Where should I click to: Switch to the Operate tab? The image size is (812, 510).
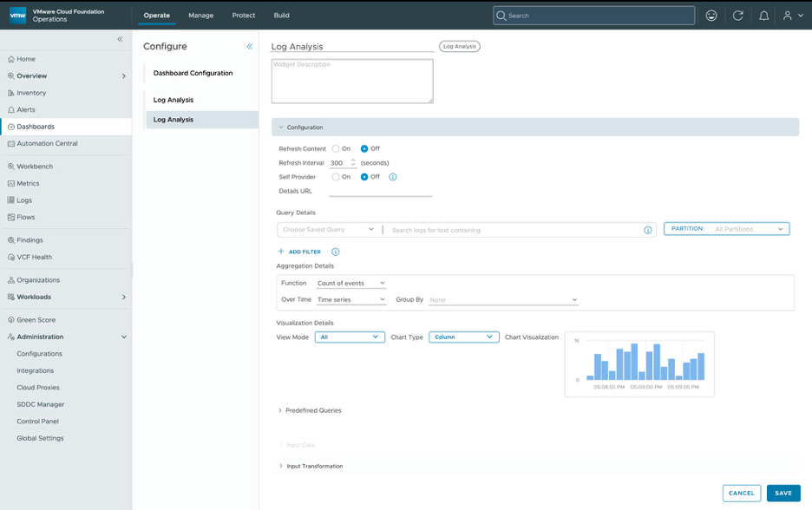click(x=157, y=16)
